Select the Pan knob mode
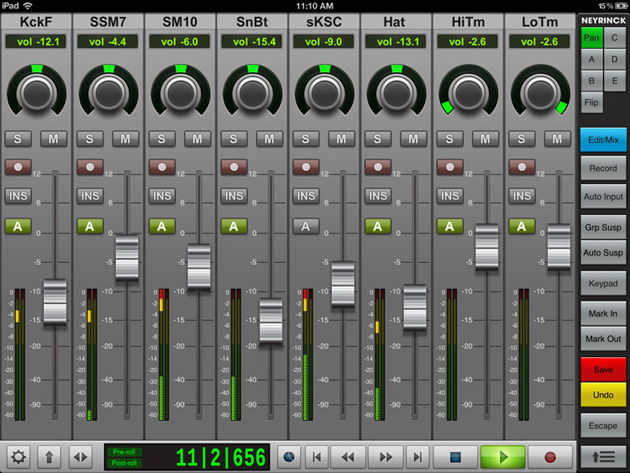This screenshot has width=630, height=473. click(x=592, y=38)
